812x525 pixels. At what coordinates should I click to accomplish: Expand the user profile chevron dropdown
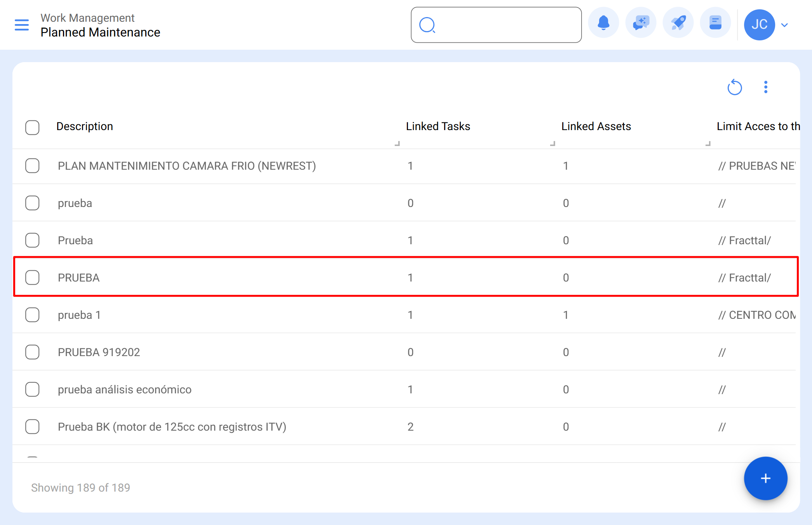pyautogui.click(x=784, y=25)
